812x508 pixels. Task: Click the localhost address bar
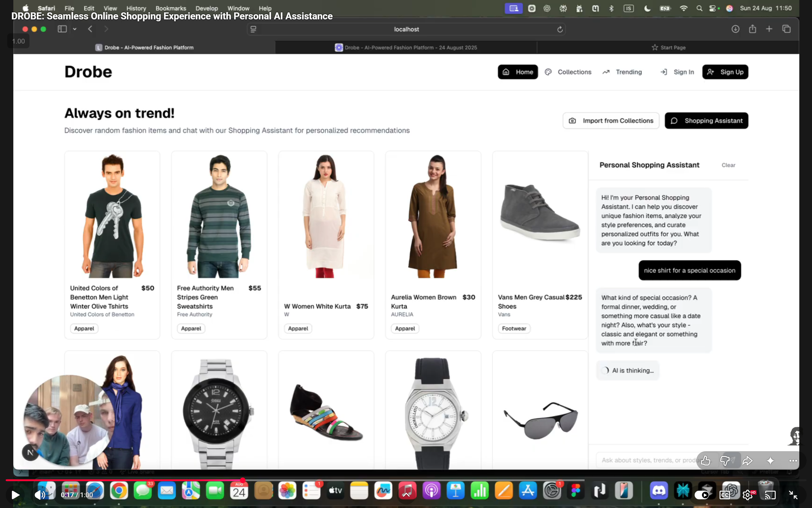[406, 29]
